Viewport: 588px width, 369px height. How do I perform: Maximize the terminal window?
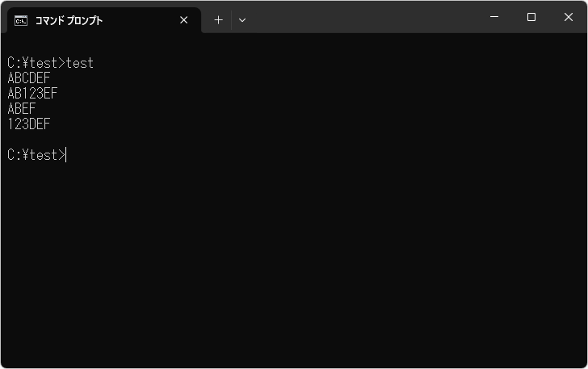(x=531, y=17)
